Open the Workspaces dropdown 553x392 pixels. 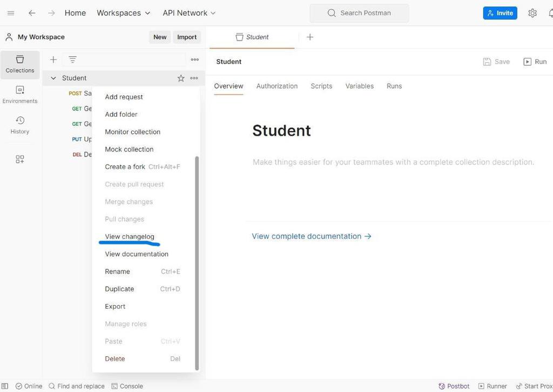124,13
